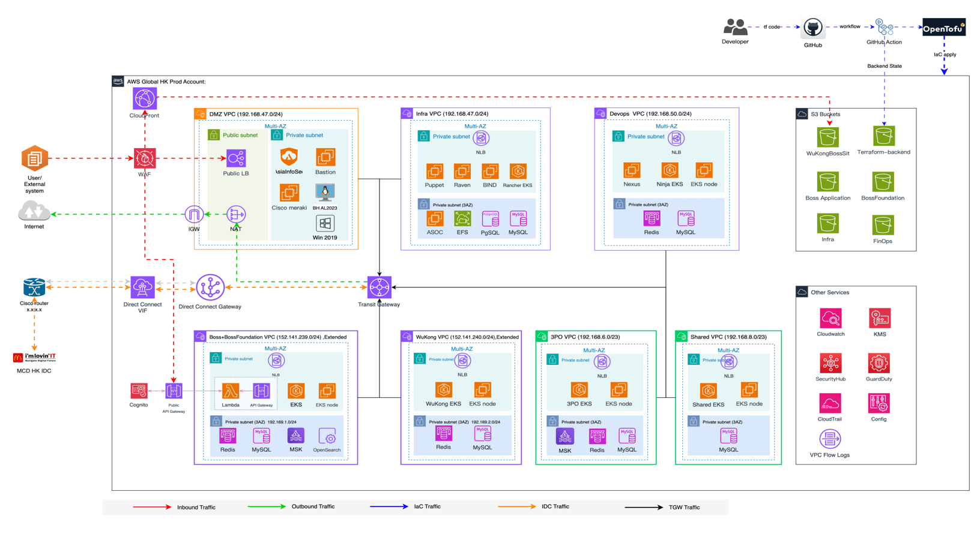Click the VPC Flow Logs icon
980x540 pixels.
830,439
